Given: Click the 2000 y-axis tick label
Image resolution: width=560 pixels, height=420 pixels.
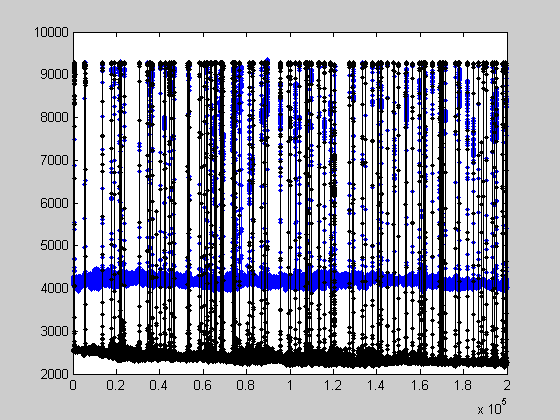Looking at the screenshot, I should tap(54, 374).
